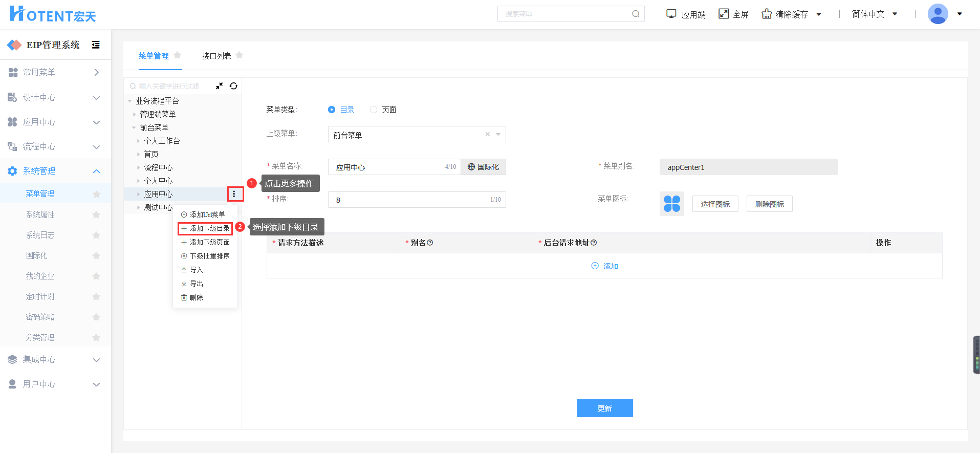Click the blue four-leaf menu icon preview
Screen dimensions: 980x453
point(672,204)
